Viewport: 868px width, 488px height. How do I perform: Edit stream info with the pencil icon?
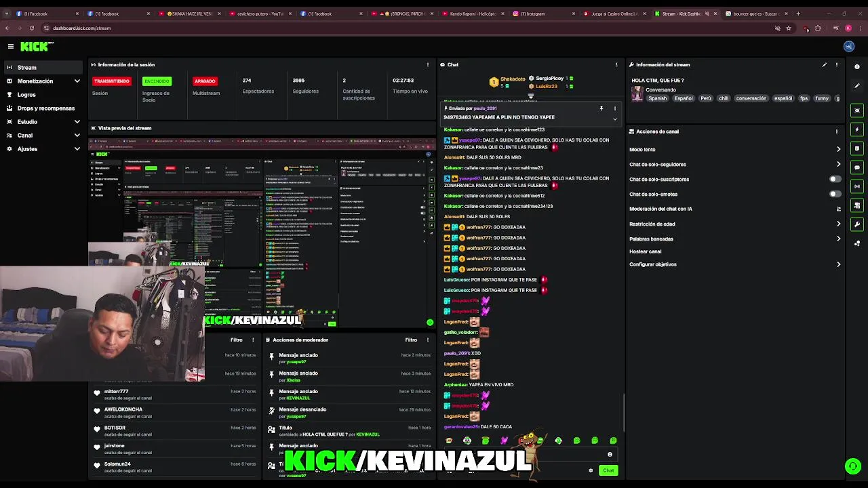(825, 65)
